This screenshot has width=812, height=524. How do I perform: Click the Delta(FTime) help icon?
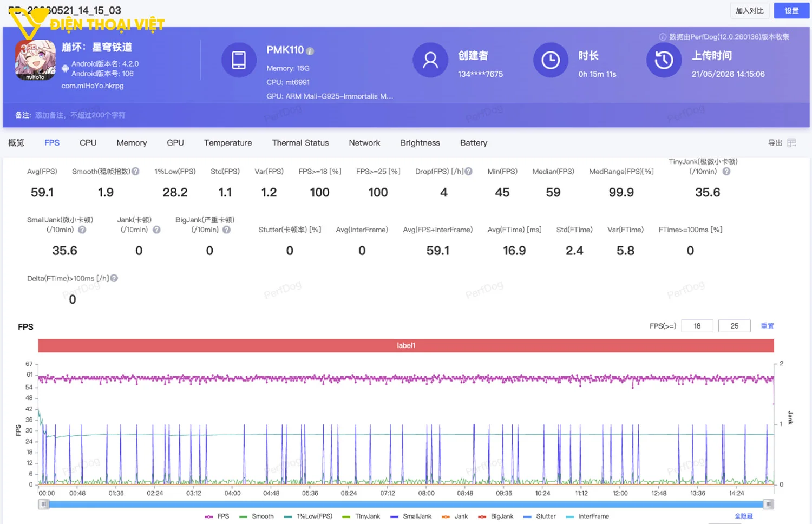[114, 278]
